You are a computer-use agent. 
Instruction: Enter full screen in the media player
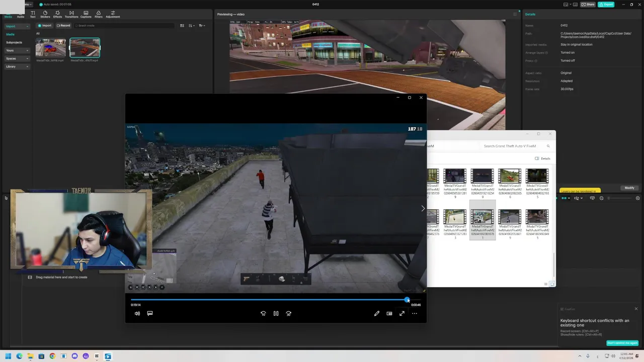coord(402,314)
